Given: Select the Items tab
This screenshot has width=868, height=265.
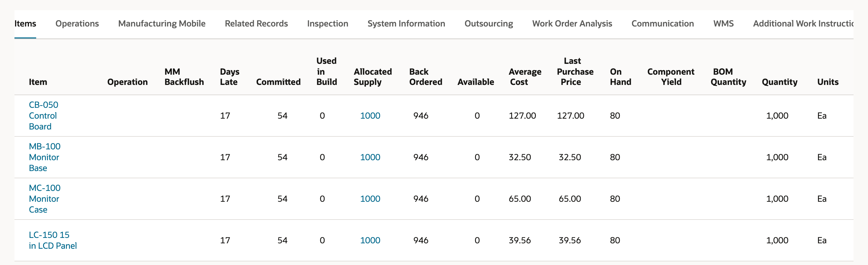Looking at the screenshot, I should (25, 23).
